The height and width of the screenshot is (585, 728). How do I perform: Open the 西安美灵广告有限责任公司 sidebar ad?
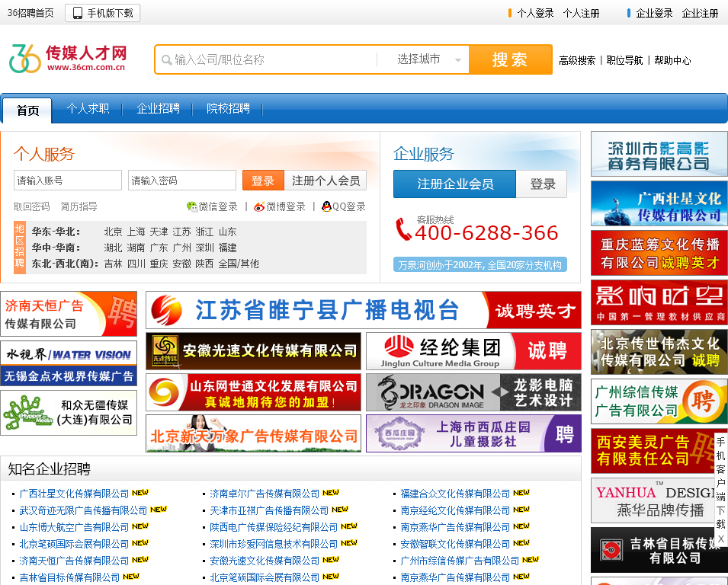pyautogui.click(x=659, y=451)
